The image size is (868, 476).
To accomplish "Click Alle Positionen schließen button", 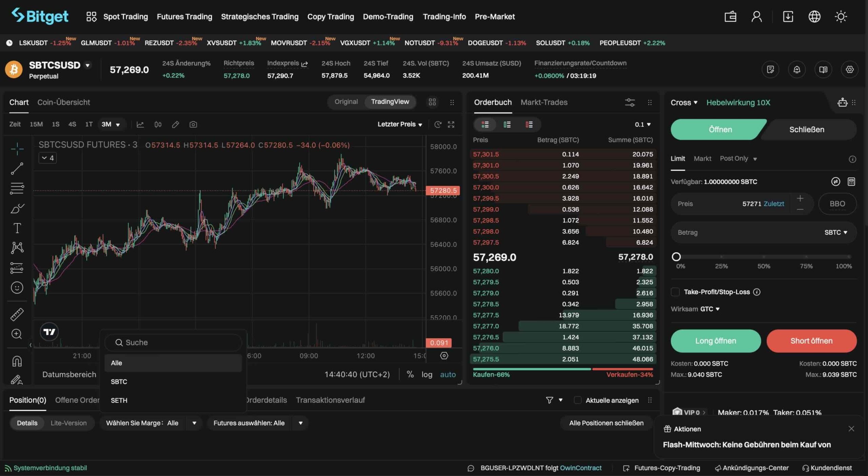I will point(606,423).
